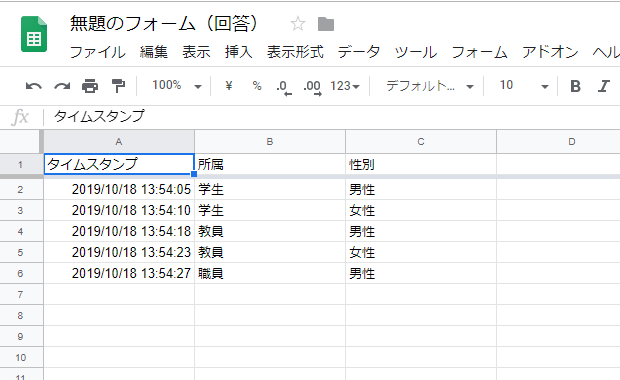
Task: Select column D header
Action: tap(558, 142)
